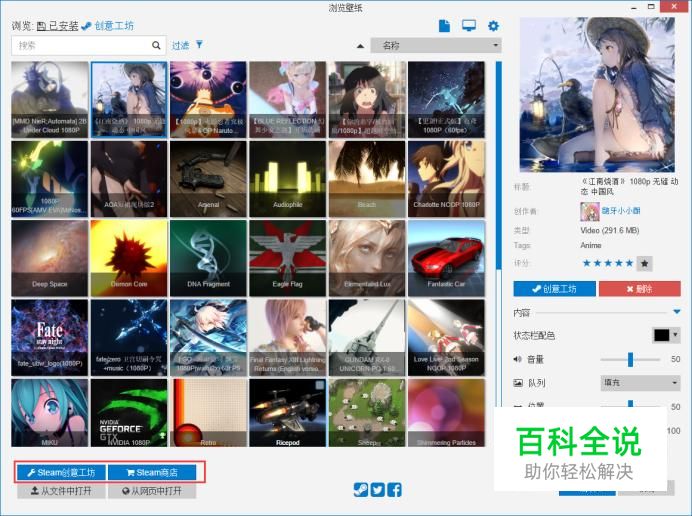Switch to the 已安装 installed tab
692x516 pixels.
coord(57,26)
